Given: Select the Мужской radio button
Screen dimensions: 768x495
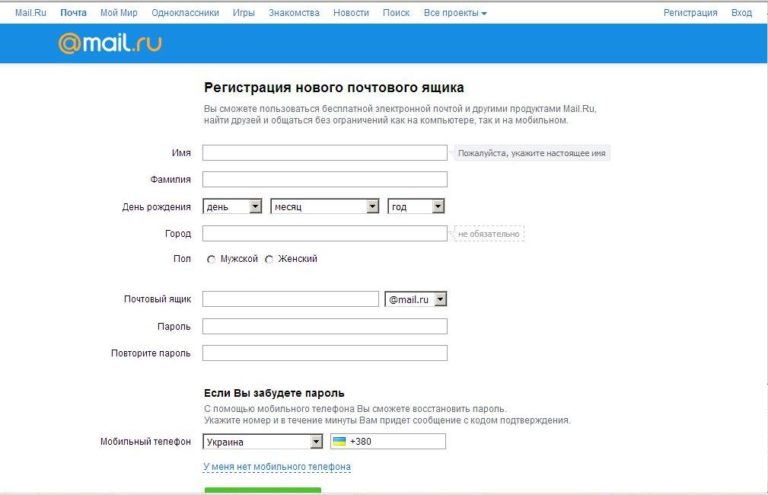Looking at the screenshot, I should (x=211, y=259).
